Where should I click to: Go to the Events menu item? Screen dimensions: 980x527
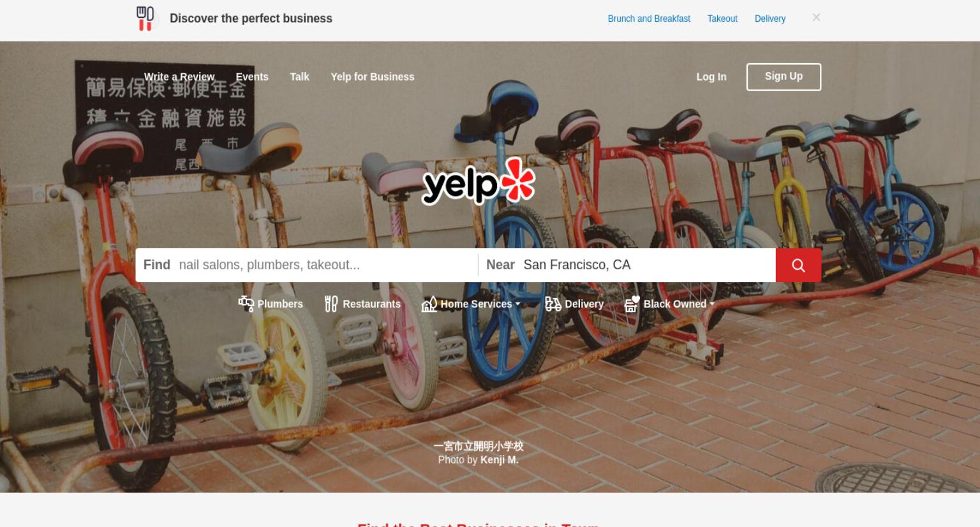click(252, 77)
